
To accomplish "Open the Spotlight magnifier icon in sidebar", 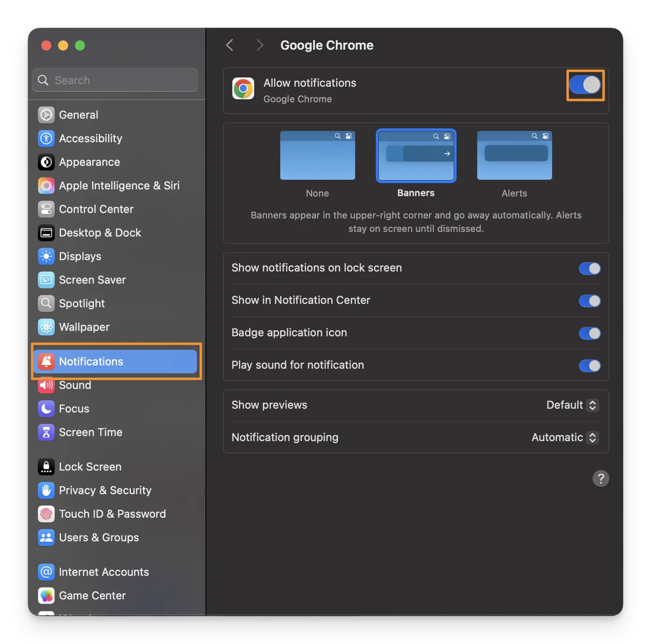I will 46,303.
